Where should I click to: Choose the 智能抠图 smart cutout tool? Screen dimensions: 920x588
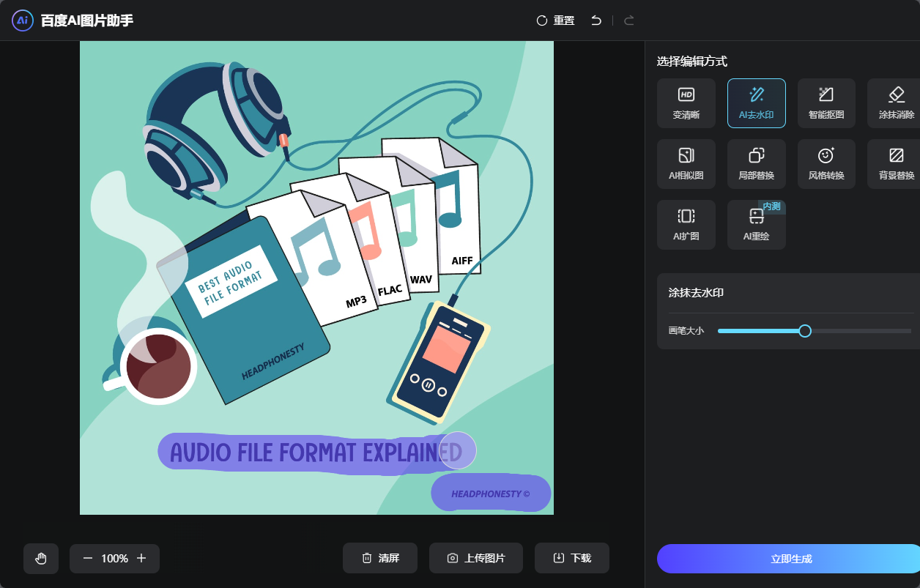click(826, 103)
